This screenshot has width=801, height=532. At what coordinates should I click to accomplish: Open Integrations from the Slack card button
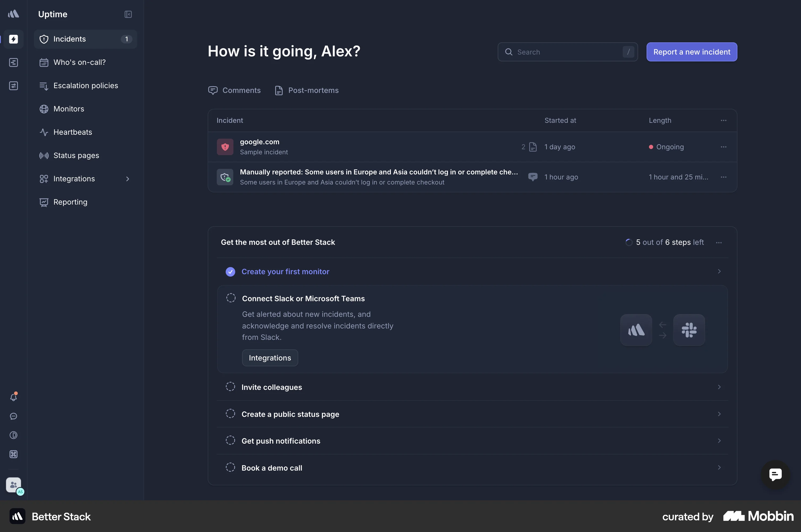[270, 358]
